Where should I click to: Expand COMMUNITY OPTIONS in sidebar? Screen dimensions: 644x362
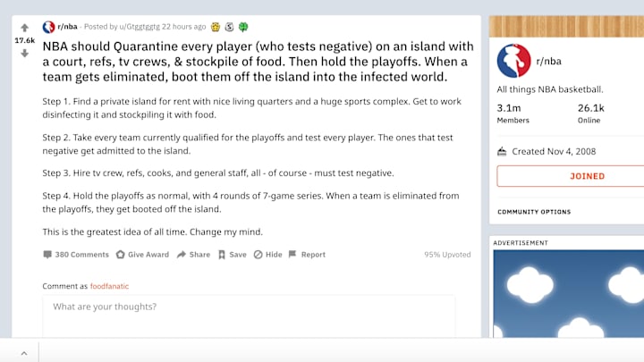534,212
